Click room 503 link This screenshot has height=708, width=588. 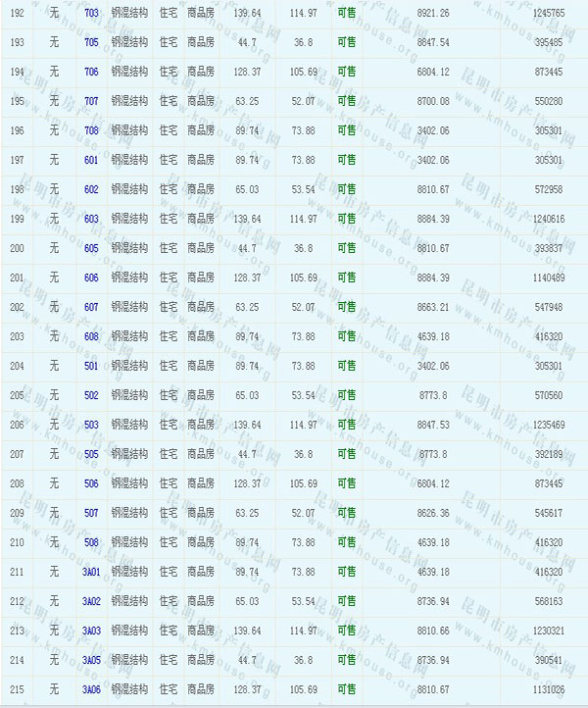pyautogui.click(x=91, y=425)
